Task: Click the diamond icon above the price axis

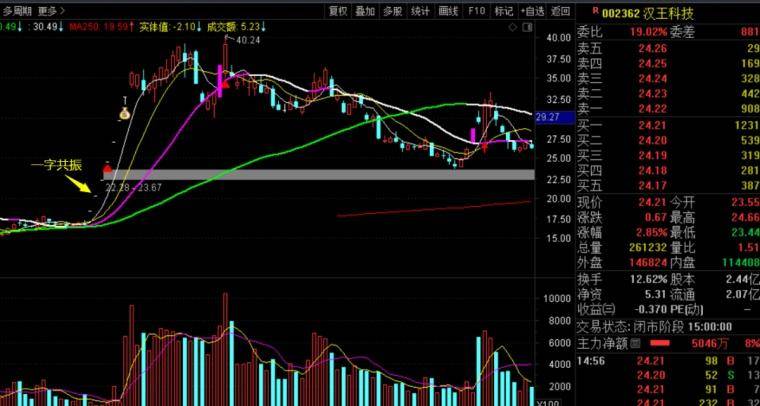Action: coord(513,28)
